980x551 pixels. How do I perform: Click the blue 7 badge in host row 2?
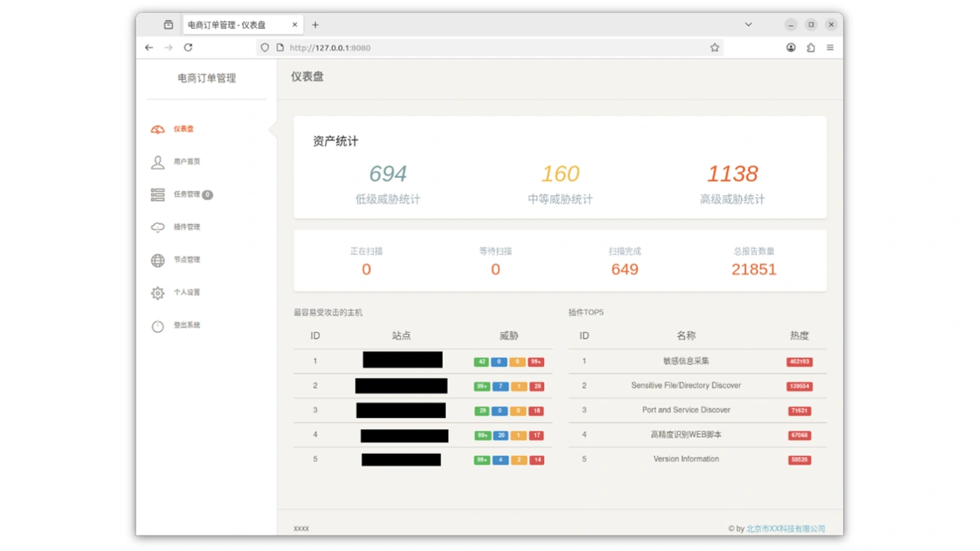[x=500, y=386]
